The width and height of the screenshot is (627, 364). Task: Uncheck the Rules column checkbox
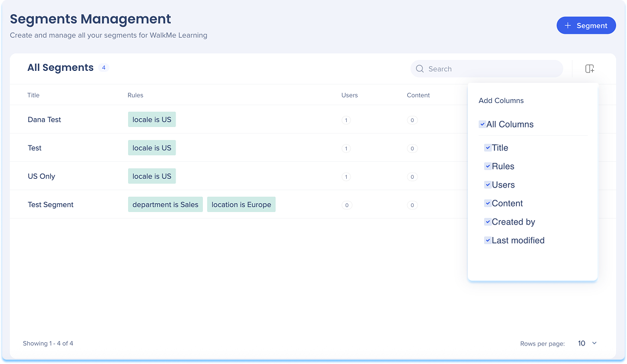click(x=488, y=166)
